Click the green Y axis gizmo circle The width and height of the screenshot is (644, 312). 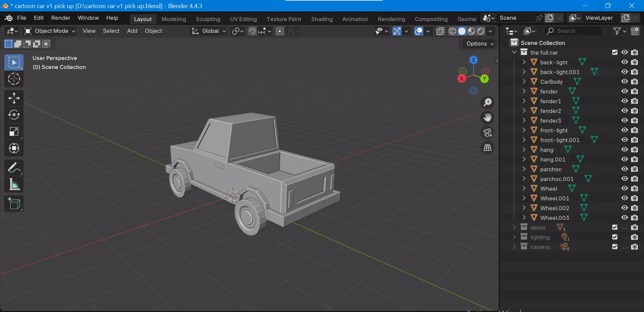(484, 79)
